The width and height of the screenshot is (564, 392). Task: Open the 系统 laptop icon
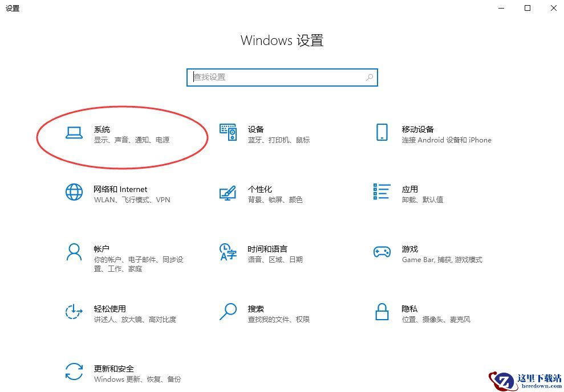pos(74,133)
